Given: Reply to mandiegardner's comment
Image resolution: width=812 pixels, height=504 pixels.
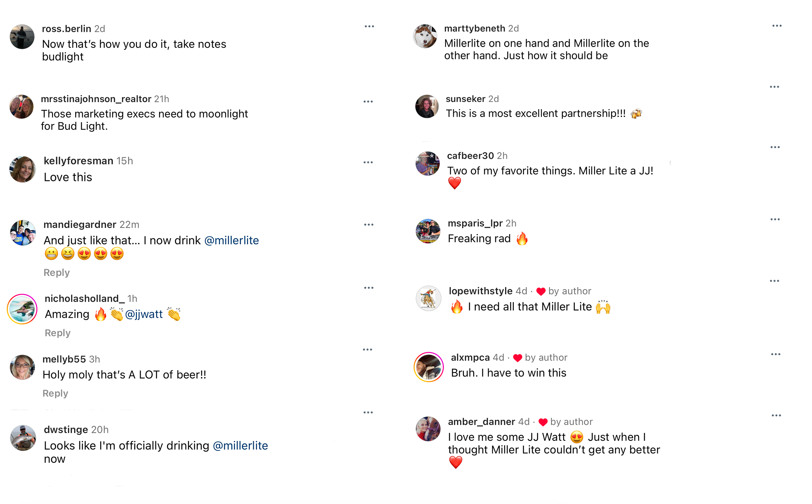Looking at the screenshot, I should click(x=57, y=273).
